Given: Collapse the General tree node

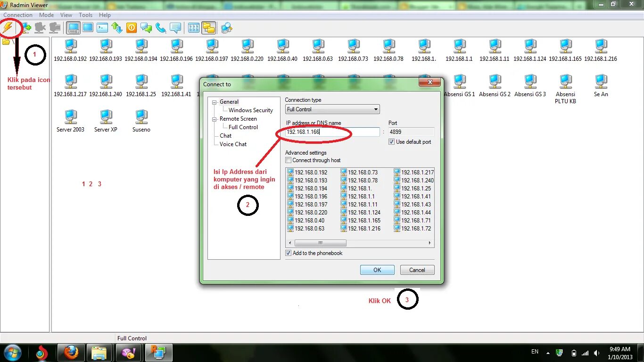Looking at the screenshot, I should click(x=215, y=102).
